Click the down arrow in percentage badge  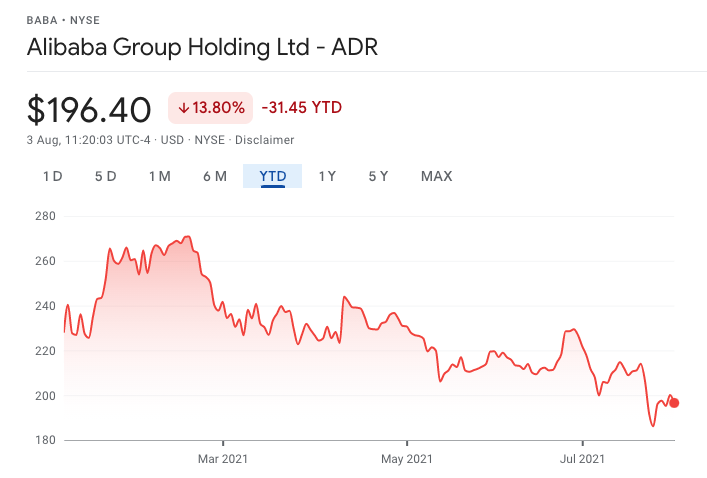tap(184, 107)
